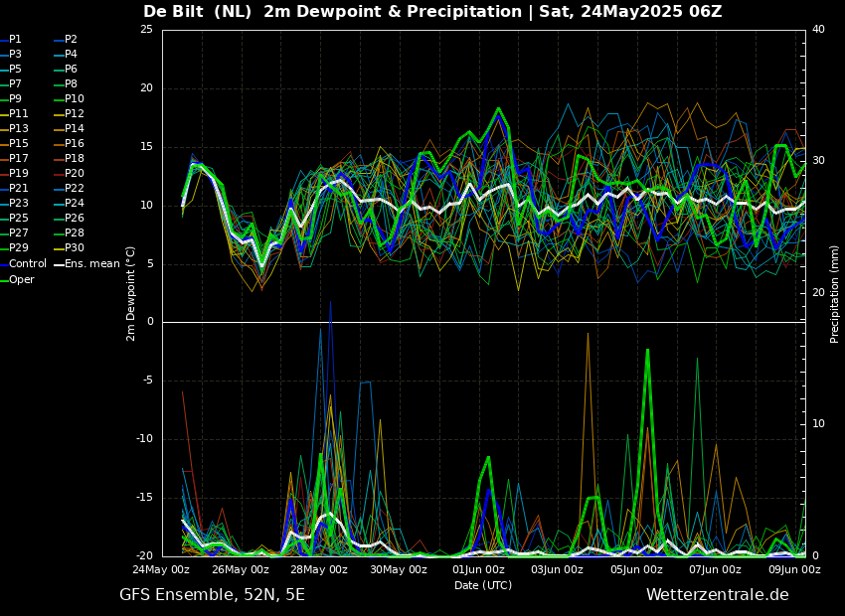This screenshot has width=845, height=616.
Task: Select the 28May 00z axis tick label
Action: coord(319,569)
